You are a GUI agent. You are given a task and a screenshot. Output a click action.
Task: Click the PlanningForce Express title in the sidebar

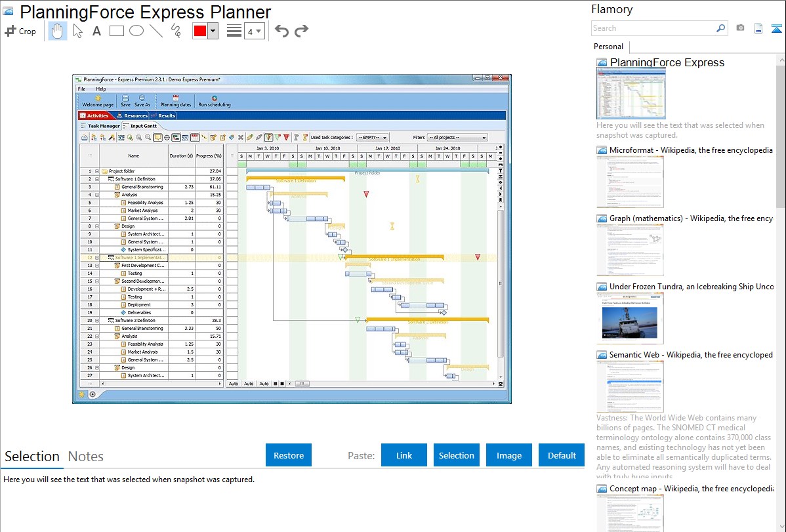[x=667, y=63]
